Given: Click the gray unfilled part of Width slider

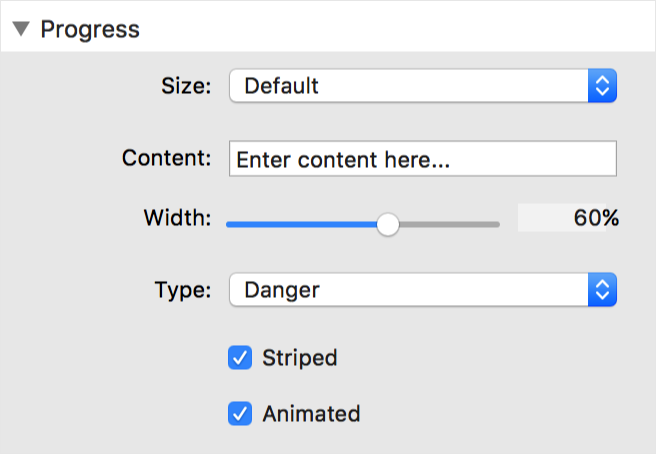Looking at the screenshot, I should coord(449,225).
